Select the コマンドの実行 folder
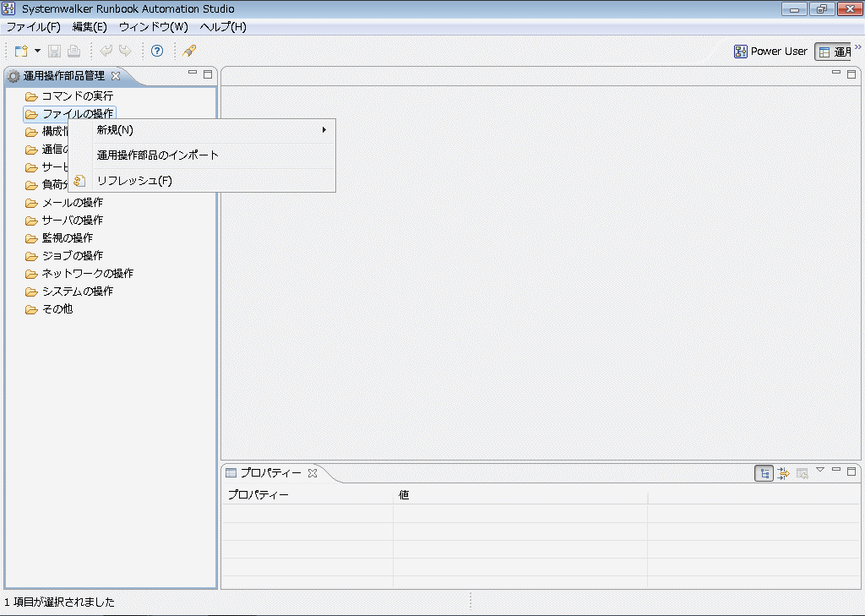The width and height of the screenshot is (865, 616). coord(78,96)
